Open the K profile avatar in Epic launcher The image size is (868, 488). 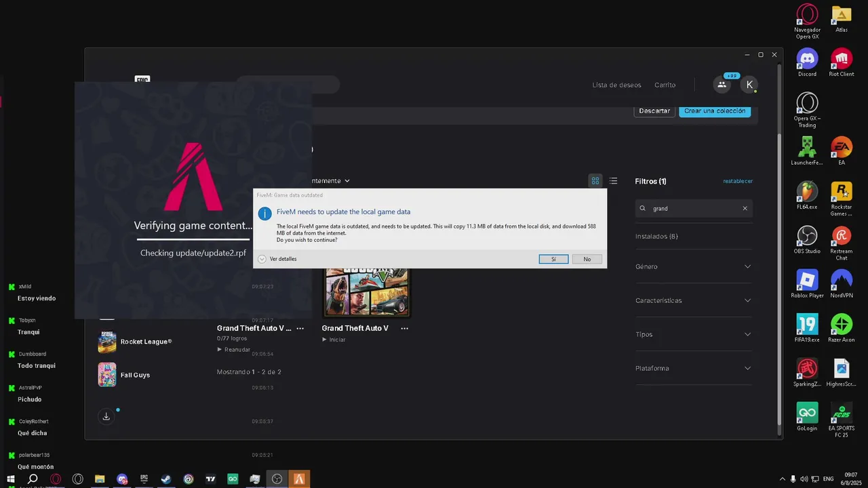[749, 85]
